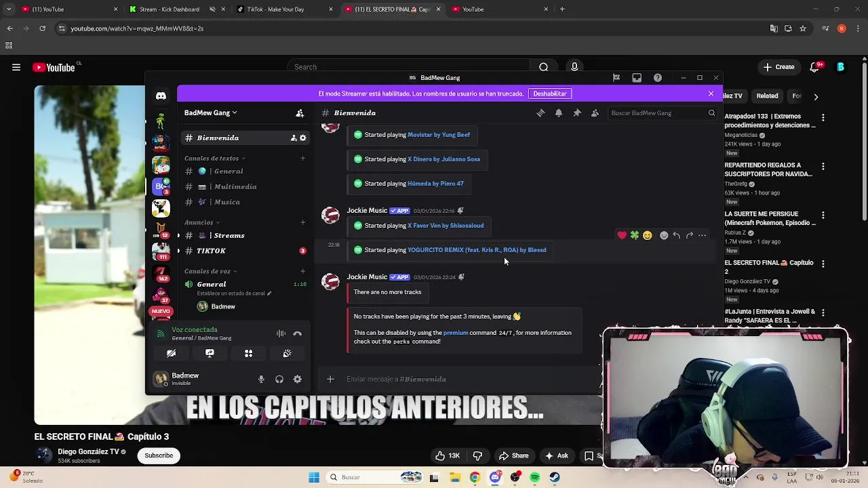868x488 pixels.
Task: Open Movistar by Yung Beef link
Action: point(439,135)
